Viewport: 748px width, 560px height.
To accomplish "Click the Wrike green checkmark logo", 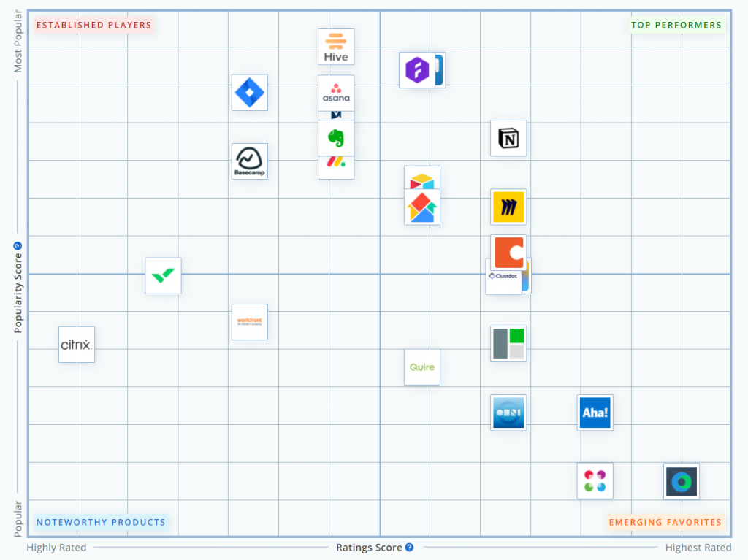I will coord(163,275).
